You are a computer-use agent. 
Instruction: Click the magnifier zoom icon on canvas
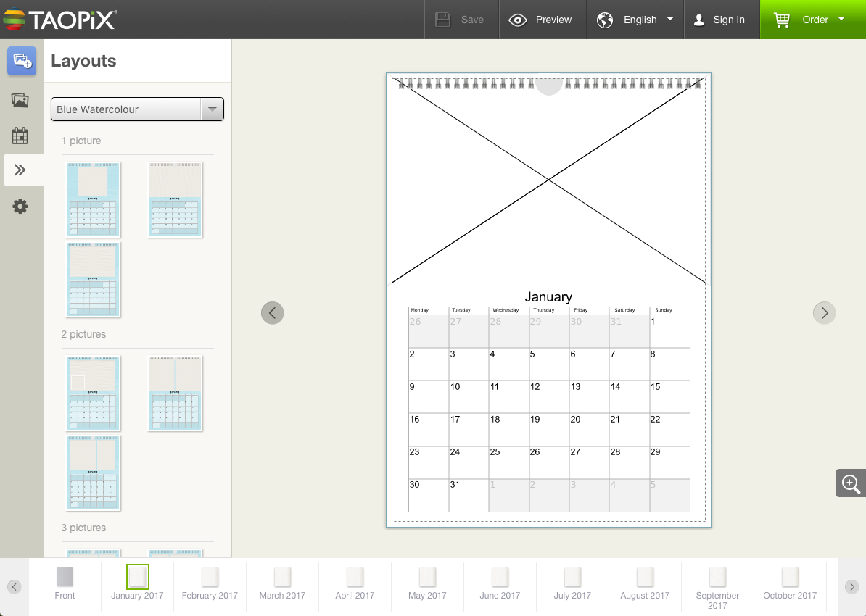(849, 483)
